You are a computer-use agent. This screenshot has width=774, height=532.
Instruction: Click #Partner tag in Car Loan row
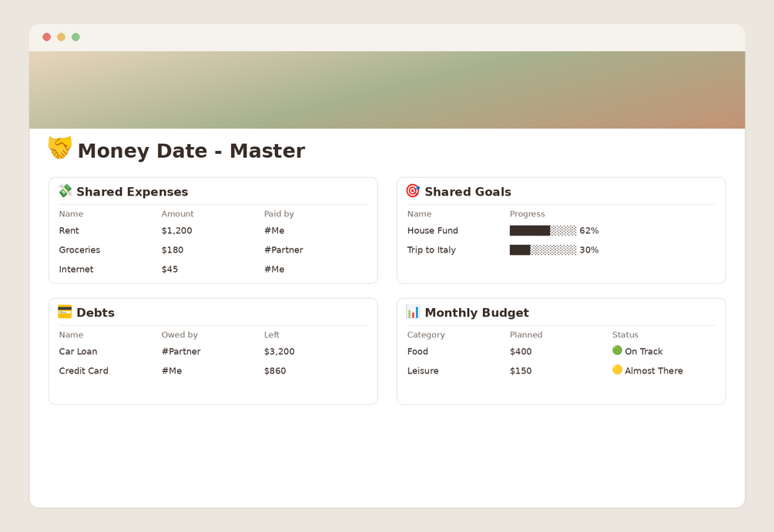tap(181, 351)
